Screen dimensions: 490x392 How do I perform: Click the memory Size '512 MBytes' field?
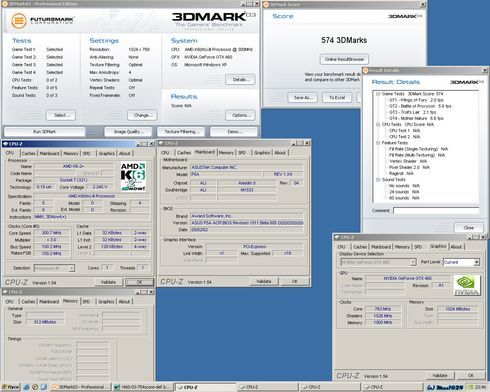(x=45, y=322)
